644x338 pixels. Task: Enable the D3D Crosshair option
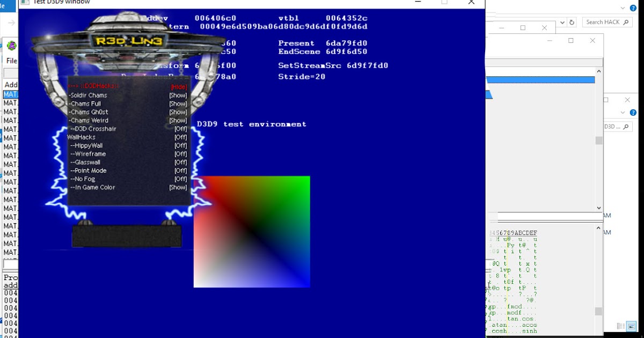[x=181, y=129]
